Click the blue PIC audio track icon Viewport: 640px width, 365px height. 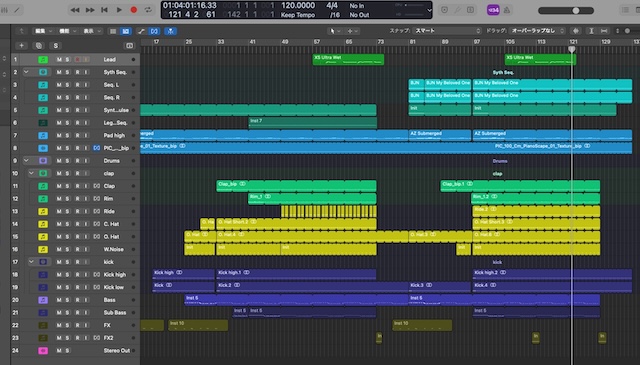[43, 148]
